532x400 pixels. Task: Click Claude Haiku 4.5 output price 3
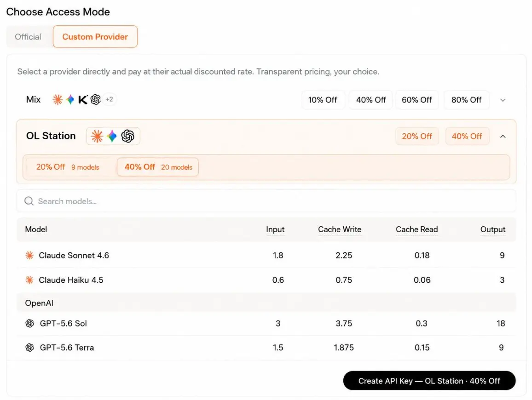click(x=502, y=280)
